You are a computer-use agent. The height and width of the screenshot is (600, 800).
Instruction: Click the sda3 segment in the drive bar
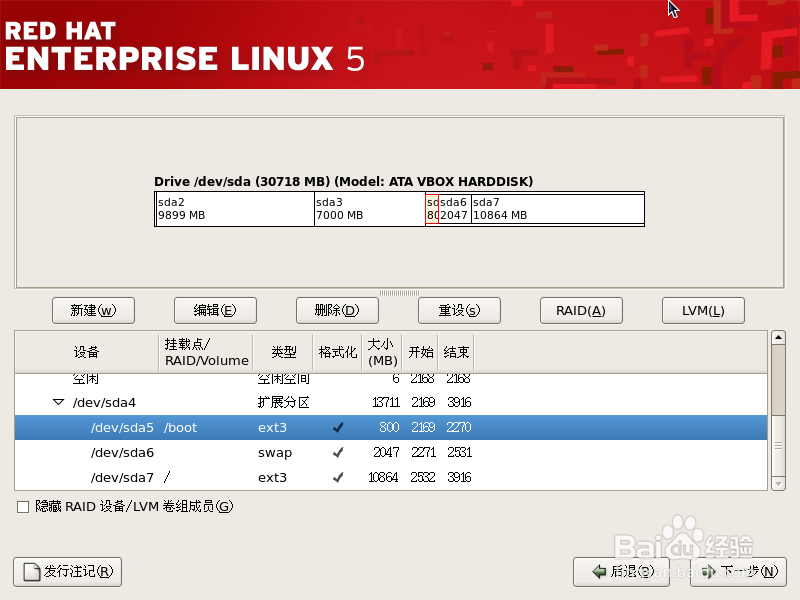(370, 208)
